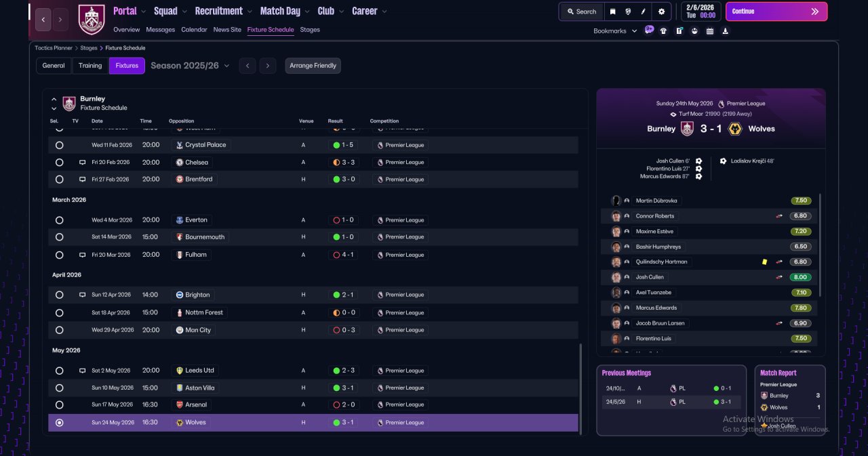
Task: Click Martin Dúbravka's player portrait
Action: tap(616, 201)
